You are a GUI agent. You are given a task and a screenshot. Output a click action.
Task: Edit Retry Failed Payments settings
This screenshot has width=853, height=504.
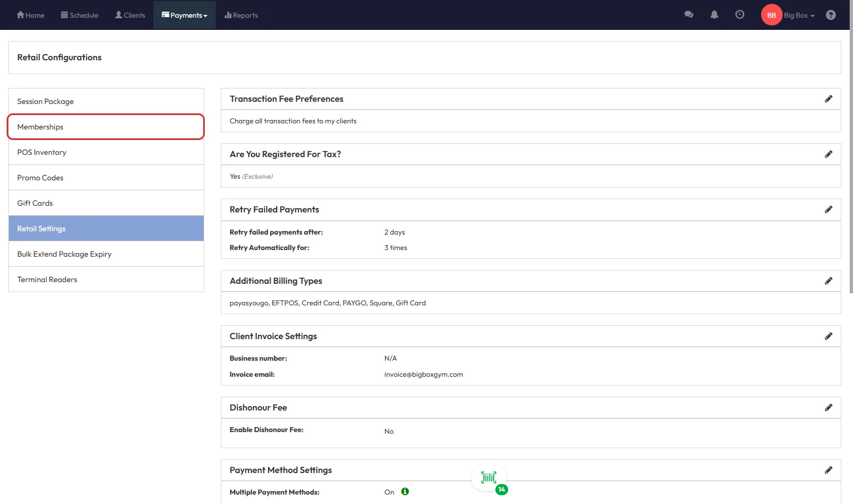coord(828,210)
